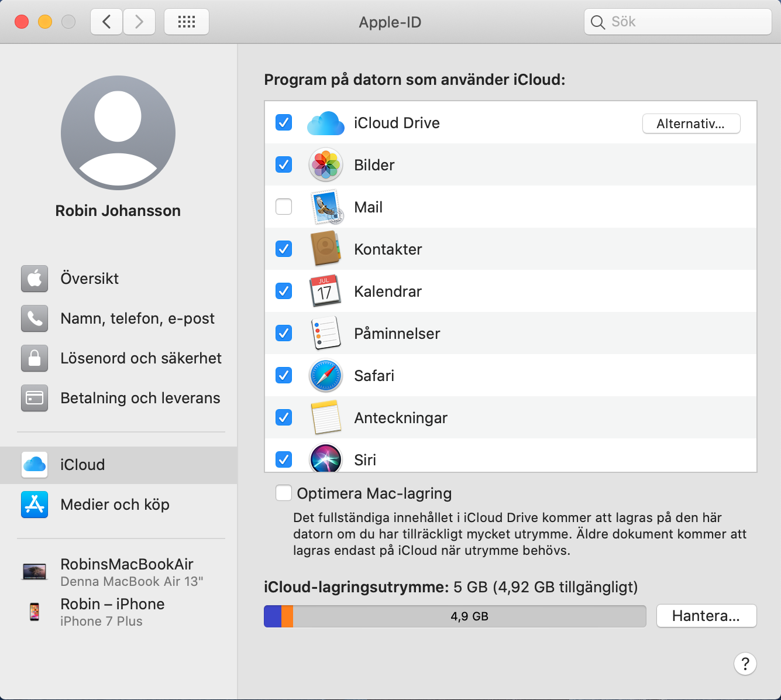The width and height of the screenshot is (781, 700).
Task: Click the blue segment of the storage bar
Action: (273, 616)
